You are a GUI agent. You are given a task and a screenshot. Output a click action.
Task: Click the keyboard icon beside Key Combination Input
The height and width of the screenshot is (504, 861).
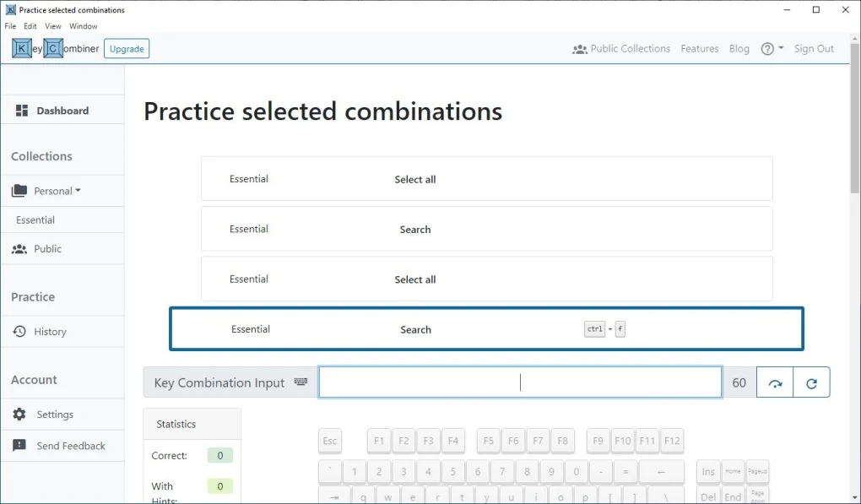[x=301, y=382]
